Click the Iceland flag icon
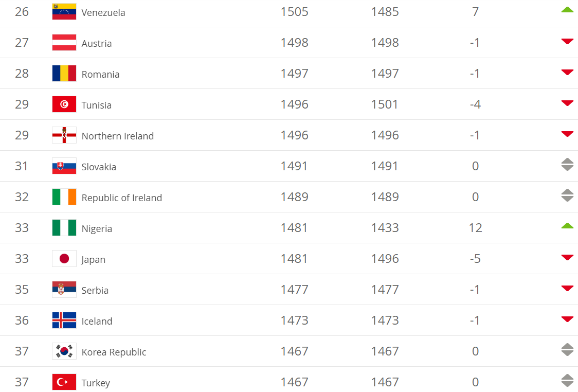The width and height of the screenshot is (578, 392). coord(64,320)
